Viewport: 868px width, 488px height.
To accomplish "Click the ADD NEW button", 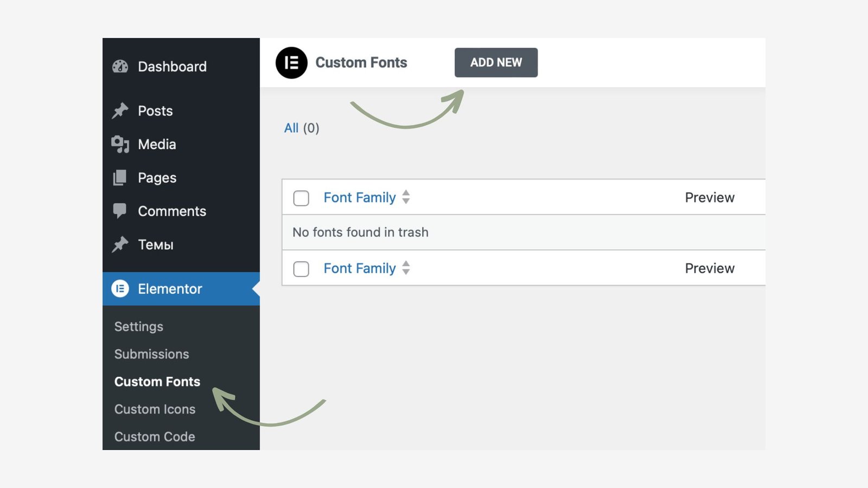I will coord(496,62).
